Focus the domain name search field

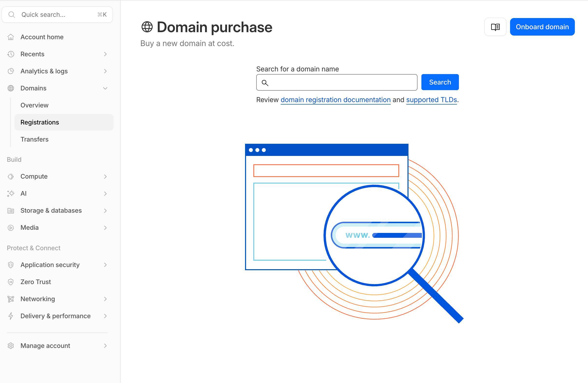tap(341, 83)
